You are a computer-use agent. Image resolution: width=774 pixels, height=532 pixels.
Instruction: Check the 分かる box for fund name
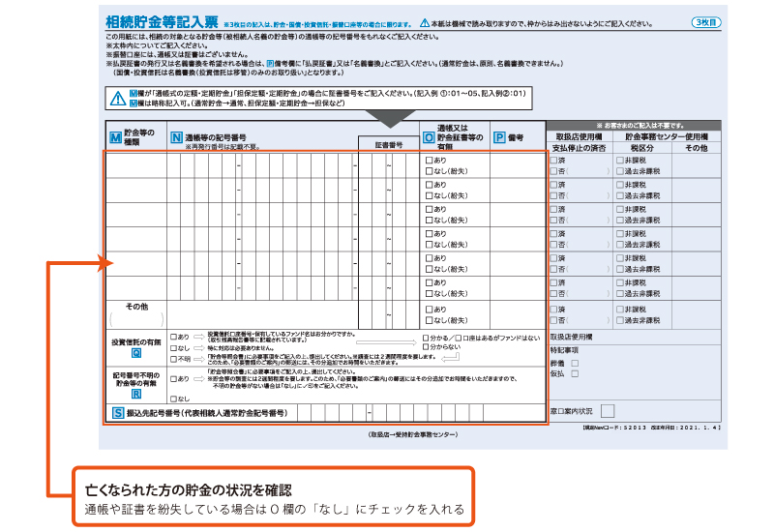click(426, 338)
